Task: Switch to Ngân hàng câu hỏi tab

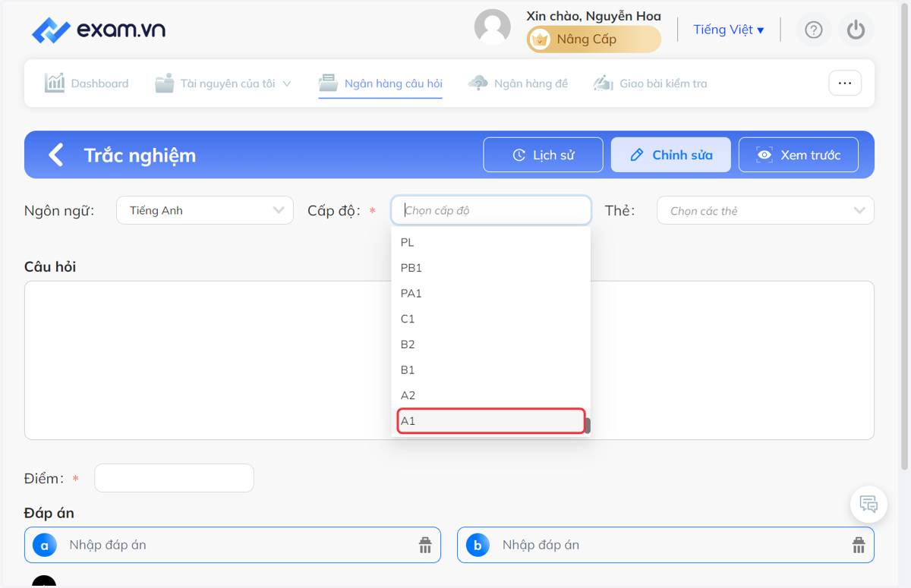Action: pyautogui.click(x=380, y=83)
